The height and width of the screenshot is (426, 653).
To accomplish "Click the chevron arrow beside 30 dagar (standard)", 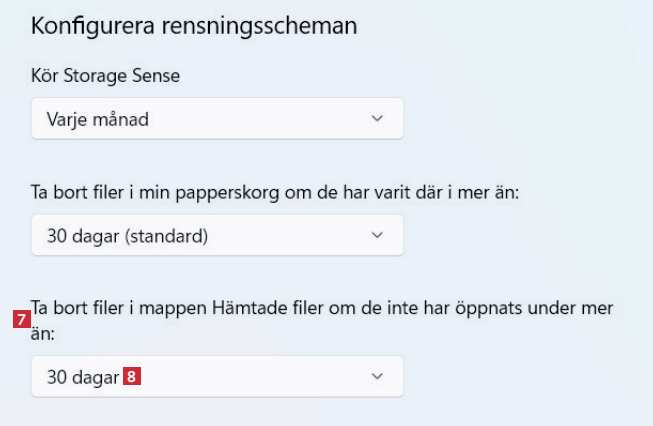I will tap(377, 235).
